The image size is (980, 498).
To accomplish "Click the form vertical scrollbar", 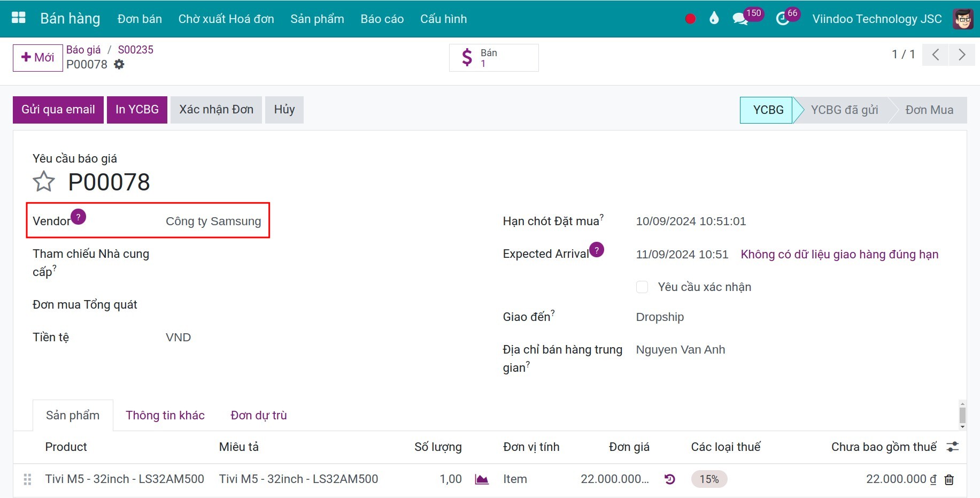I will pos(962,415).
